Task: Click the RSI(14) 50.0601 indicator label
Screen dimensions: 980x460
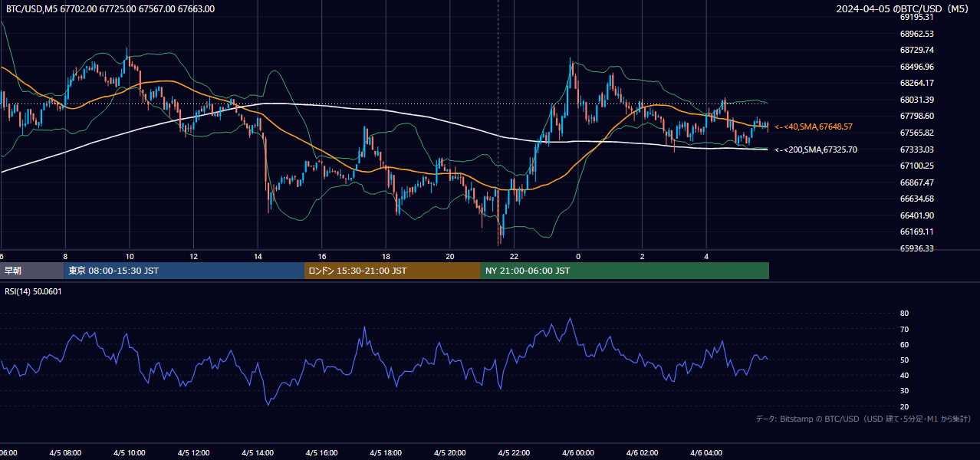Action: [x=34, y=291]
